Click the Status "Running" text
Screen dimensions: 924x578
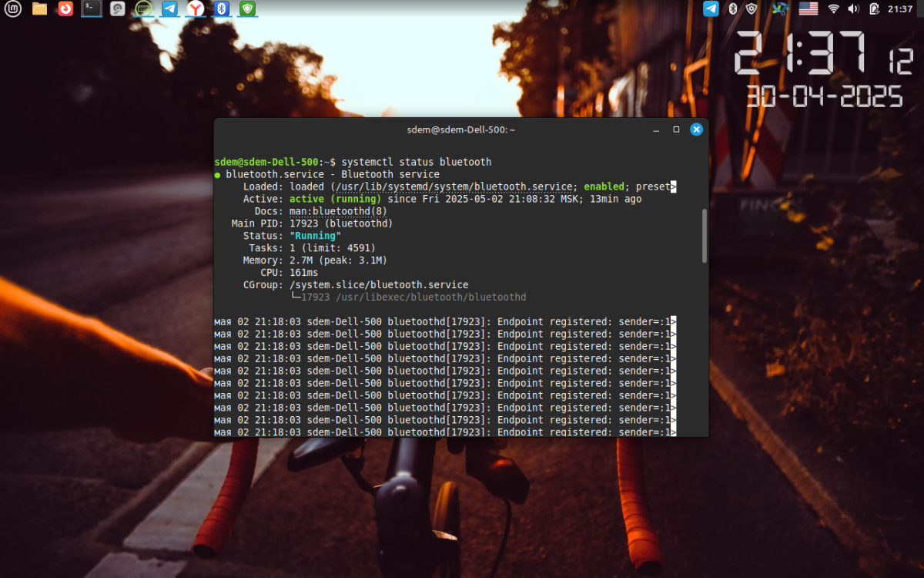[315, 236]
